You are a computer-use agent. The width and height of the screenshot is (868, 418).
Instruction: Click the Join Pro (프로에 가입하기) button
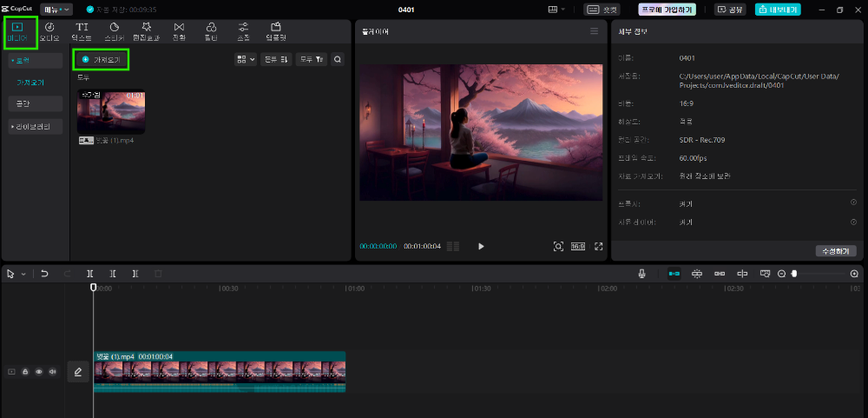point(667,10)
